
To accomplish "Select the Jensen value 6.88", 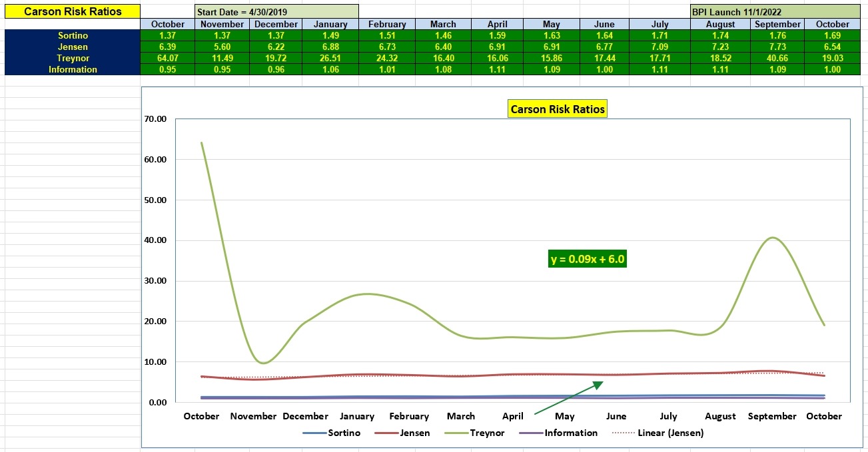I will (331, 47).
